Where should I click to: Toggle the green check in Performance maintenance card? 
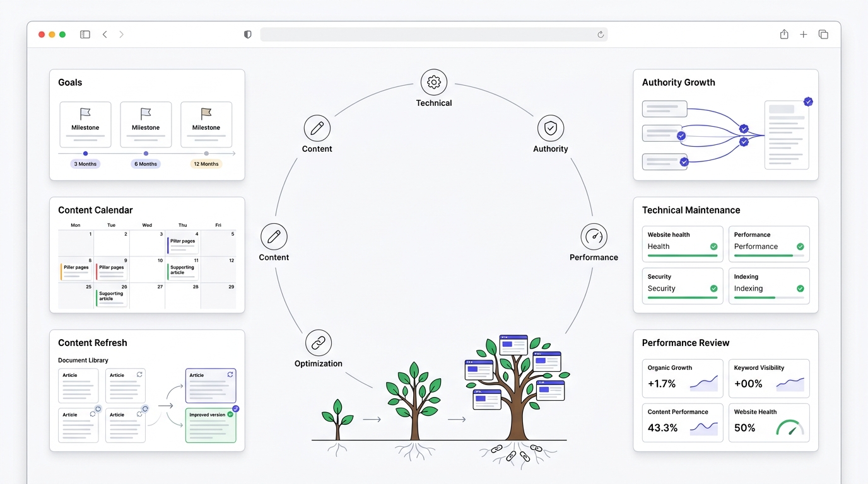point(800,246)
